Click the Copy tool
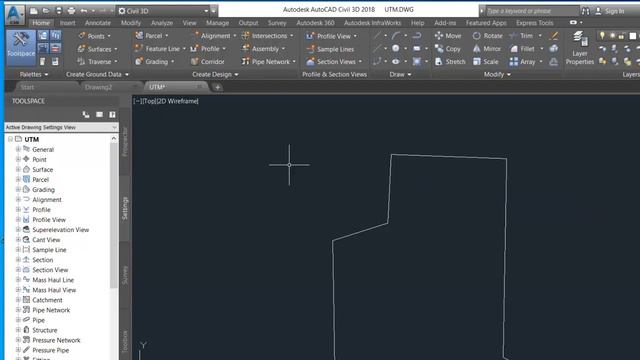This screenshot has width=640, height=360. (448, 49)
